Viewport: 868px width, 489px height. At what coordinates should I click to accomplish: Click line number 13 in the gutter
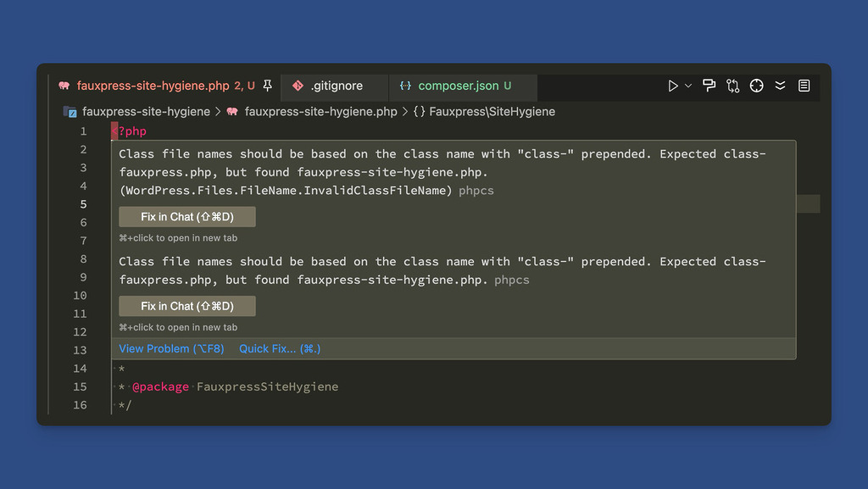(x=80, y=350)
